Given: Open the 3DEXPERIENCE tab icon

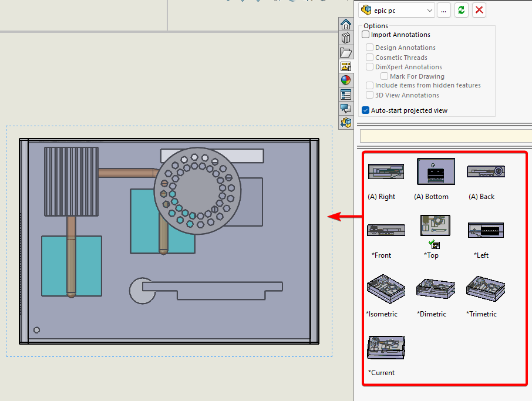Looking at the screenshot, I should (x=346, y=122).
